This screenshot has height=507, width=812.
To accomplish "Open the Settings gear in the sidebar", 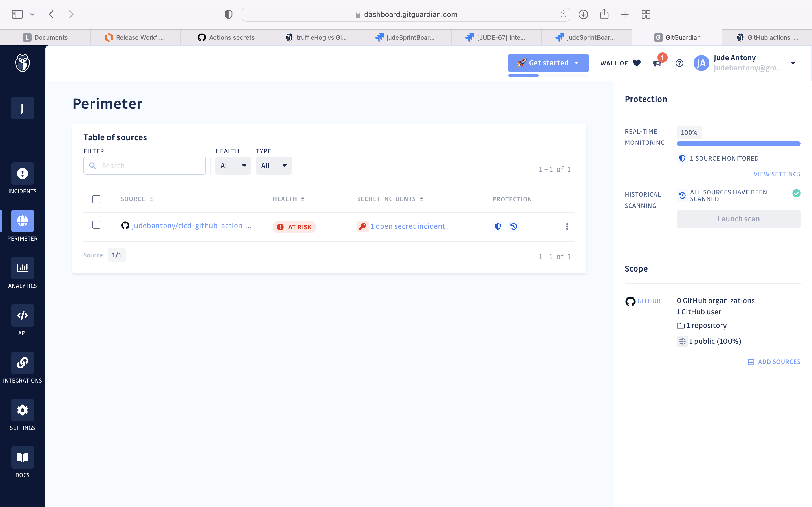I will click(x=23, y=410).
